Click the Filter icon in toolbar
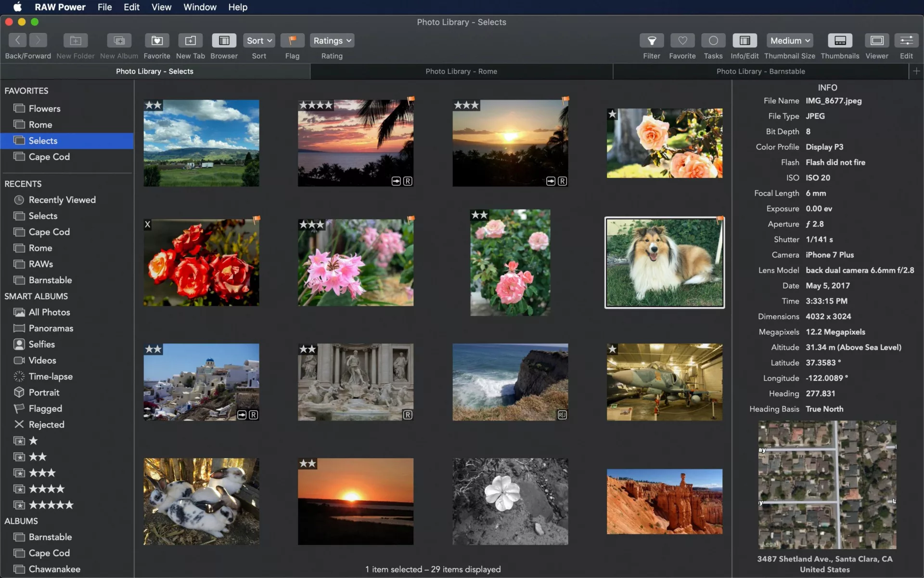The image size is (924, 578). click(652, 40)
